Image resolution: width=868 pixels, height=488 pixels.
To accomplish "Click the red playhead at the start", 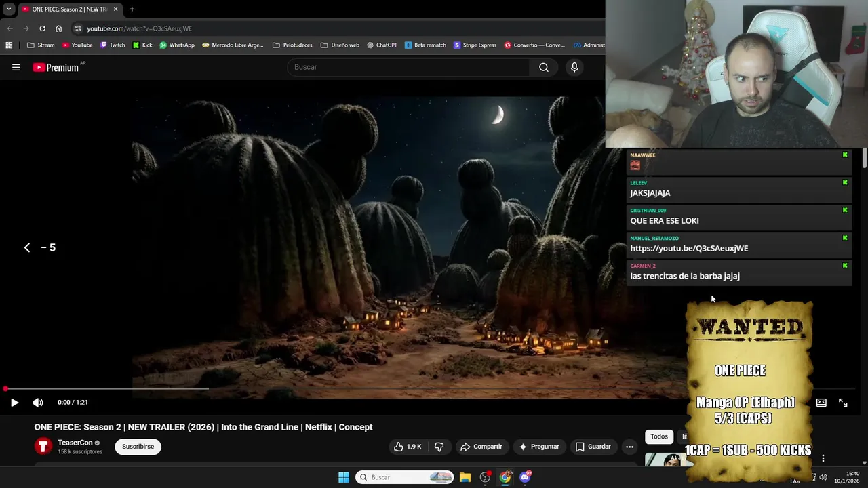I will coord(5,388).
